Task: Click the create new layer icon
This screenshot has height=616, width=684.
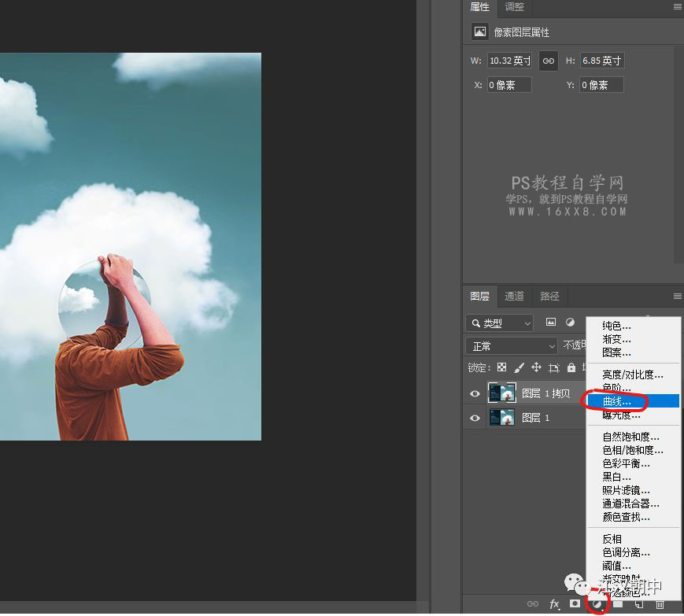Action: pyautogui.click(x=640, y=605)
